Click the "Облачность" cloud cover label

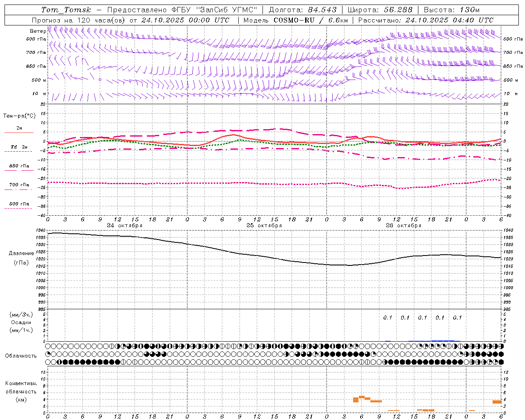21,356
